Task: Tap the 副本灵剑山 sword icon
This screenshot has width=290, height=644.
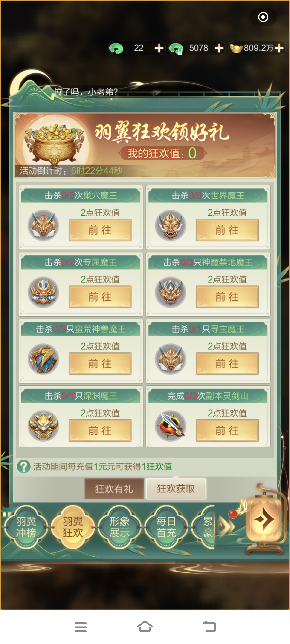Action: point(171,426)
